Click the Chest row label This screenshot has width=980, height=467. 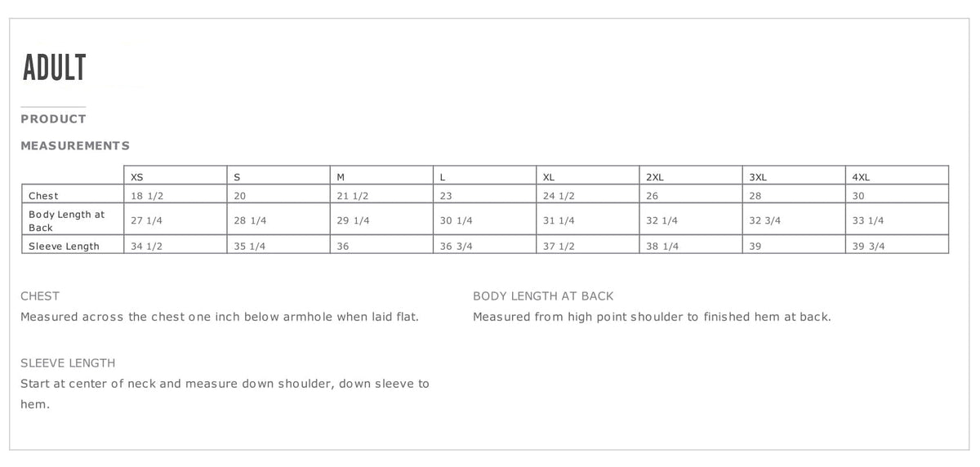pos(43,196)
